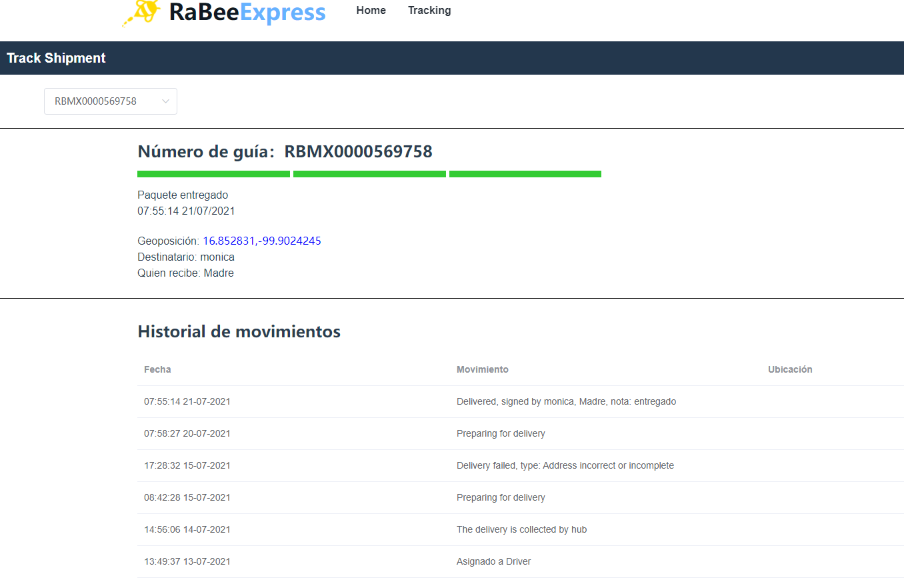Go to the Tracking page
The image size is (904, 588).
(429, 11)
